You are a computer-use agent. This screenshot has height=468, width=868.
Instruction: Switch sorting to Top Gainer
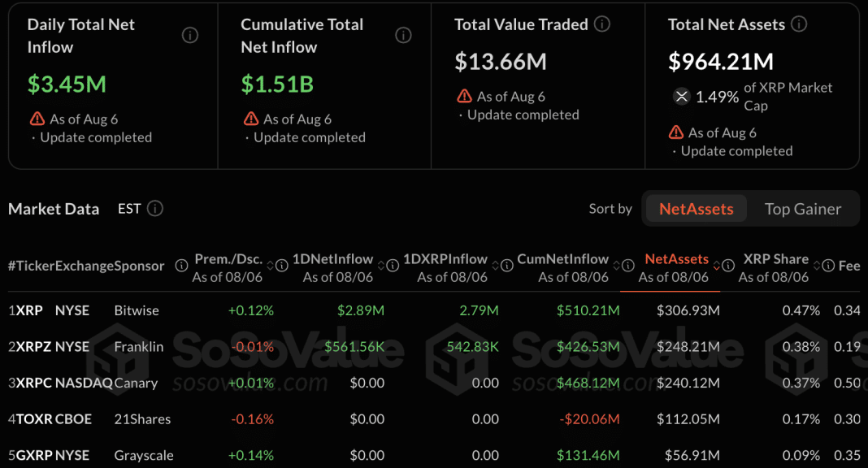[803, 209]
